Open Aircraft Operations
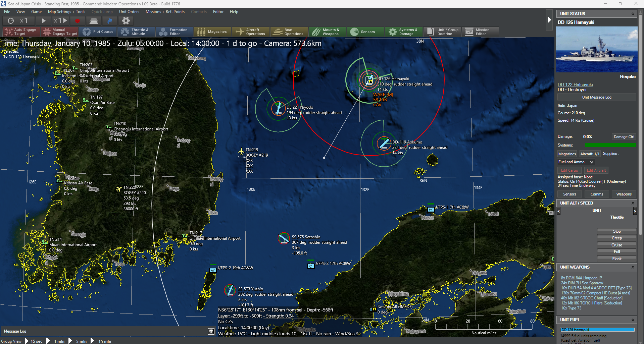 251,32
